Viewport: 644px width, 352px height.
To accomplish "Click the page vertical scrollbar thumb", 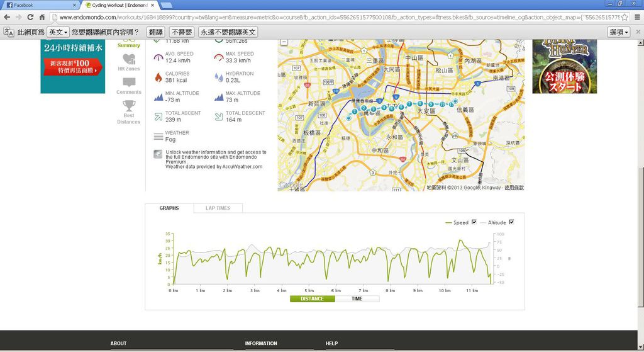I will [x=640, y=236].
